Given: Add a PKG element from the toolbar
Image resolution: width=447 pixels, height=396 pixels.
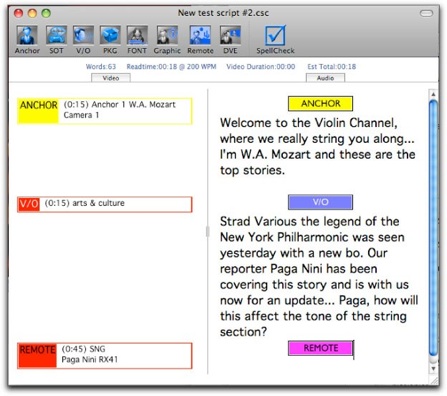Looking at the screenshot, I should 110,40.
